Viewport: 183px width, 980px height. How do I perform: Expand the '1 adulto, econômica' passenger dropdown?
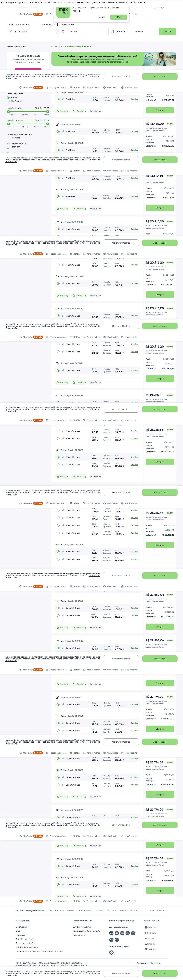18,24
